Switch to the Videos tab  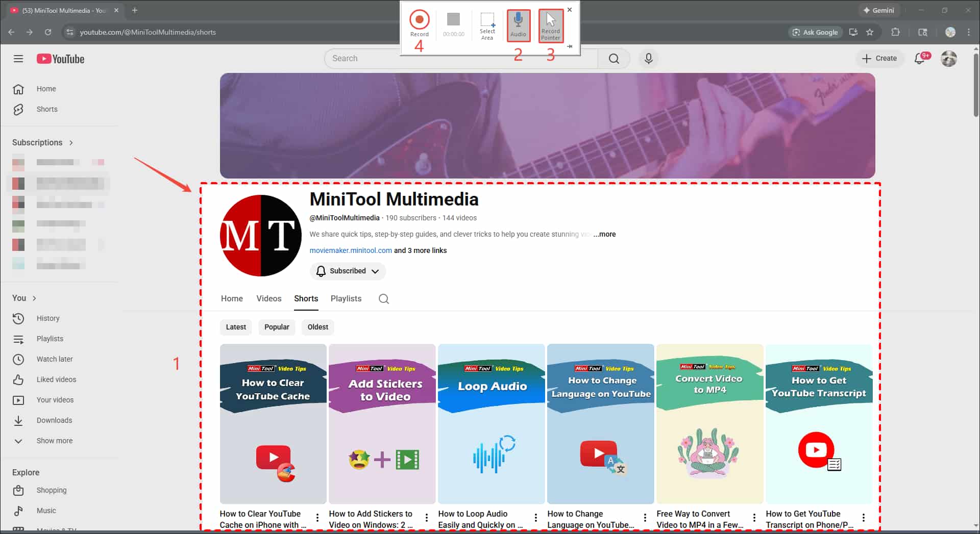(x=269, y=298)
